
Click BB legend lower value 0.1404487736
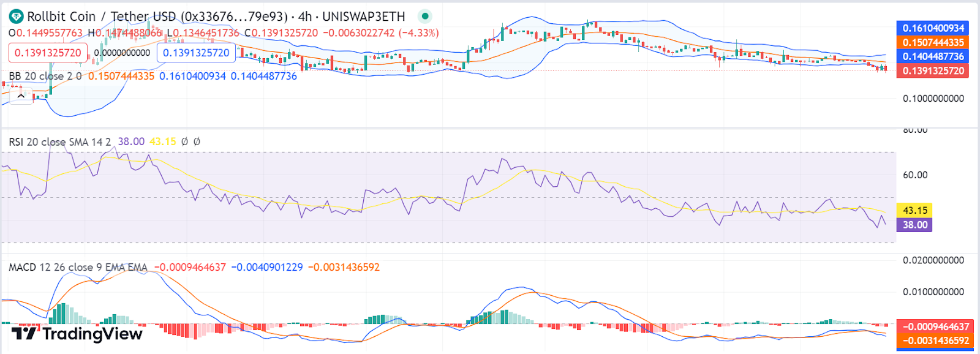click(x=264, y=77)
